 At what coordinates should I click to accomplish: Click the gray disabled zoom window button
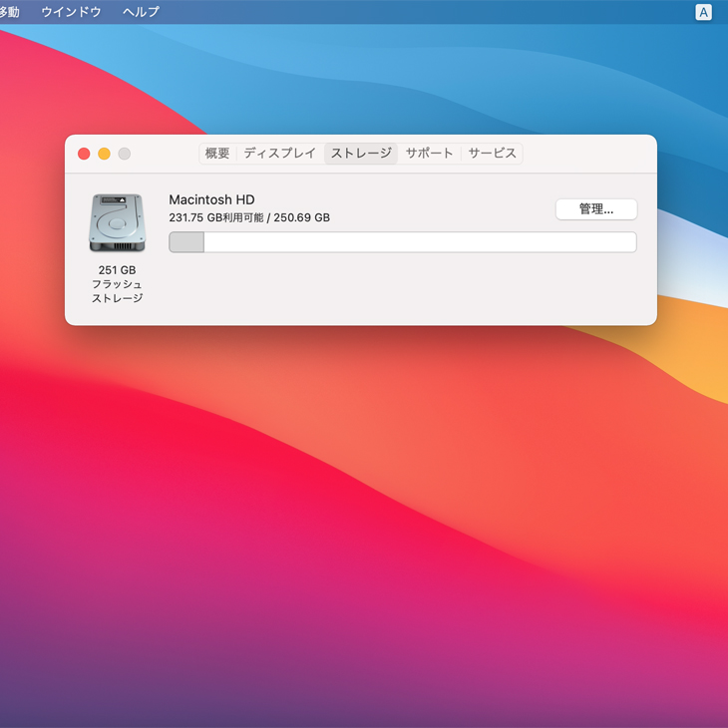click(x=124, y=154)
